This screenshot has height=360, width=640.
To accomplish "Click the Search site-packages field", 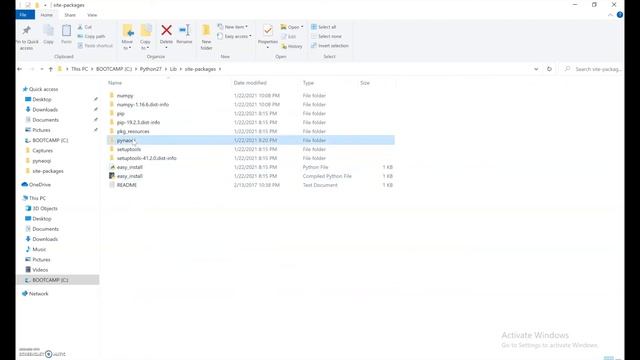I will click(593, 69).
